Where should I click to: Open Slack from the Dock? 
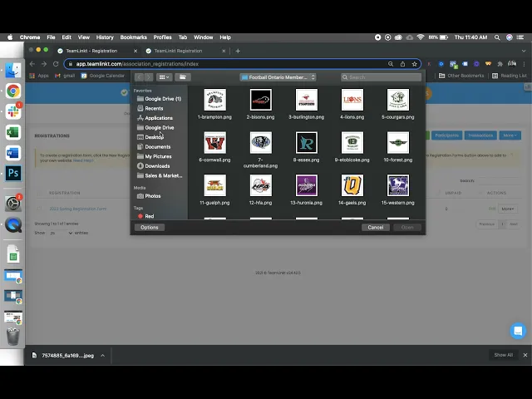coord(13,111)
